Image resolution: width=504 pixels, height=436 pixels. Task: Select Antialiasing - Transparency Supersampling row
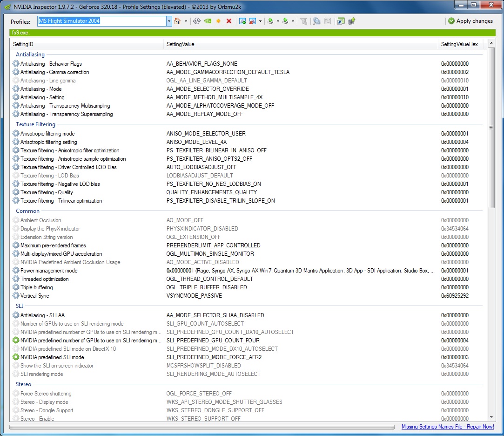247,114
